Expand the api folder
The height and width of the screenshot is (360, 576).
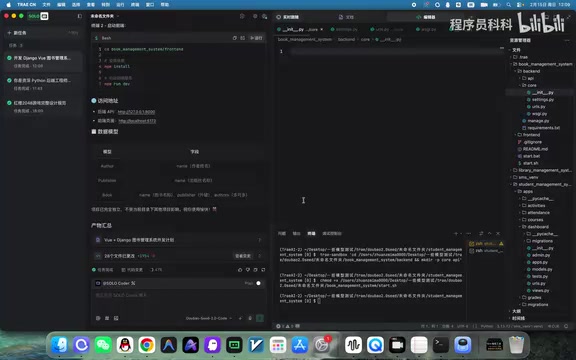[527, 78]
